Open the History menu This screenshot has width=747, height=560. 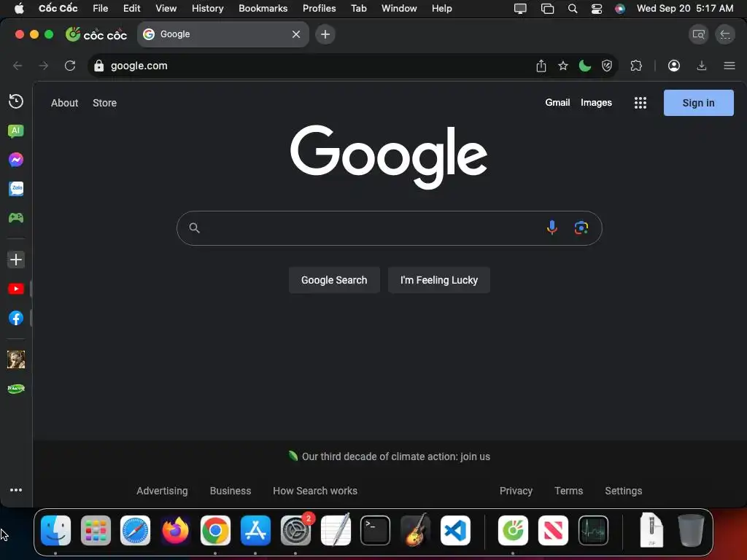(x=207, y=9)
